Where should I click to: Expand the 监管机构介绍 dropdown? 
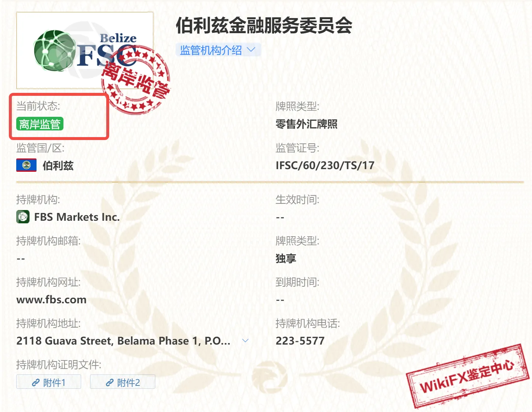click(x=218, y=50)
